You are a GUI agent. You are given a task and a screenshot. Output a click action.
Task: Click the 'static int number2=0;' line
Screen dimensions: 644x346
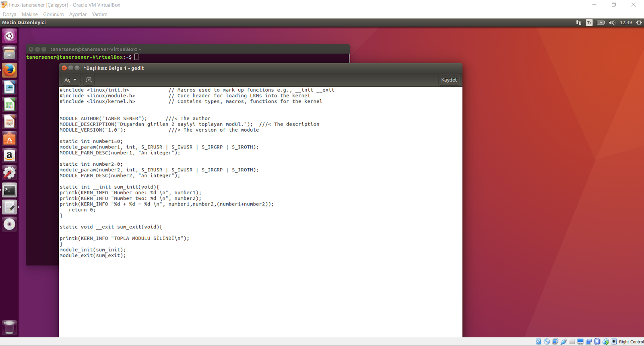pyautogui.click(x=91, y=164)
